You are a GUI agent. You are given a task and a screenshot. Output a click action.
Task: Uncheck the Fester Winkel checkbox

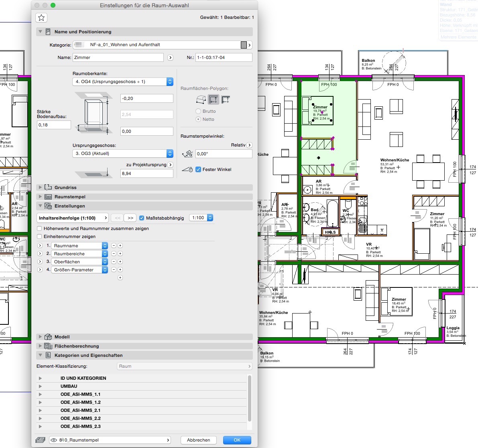pos(198,169)
